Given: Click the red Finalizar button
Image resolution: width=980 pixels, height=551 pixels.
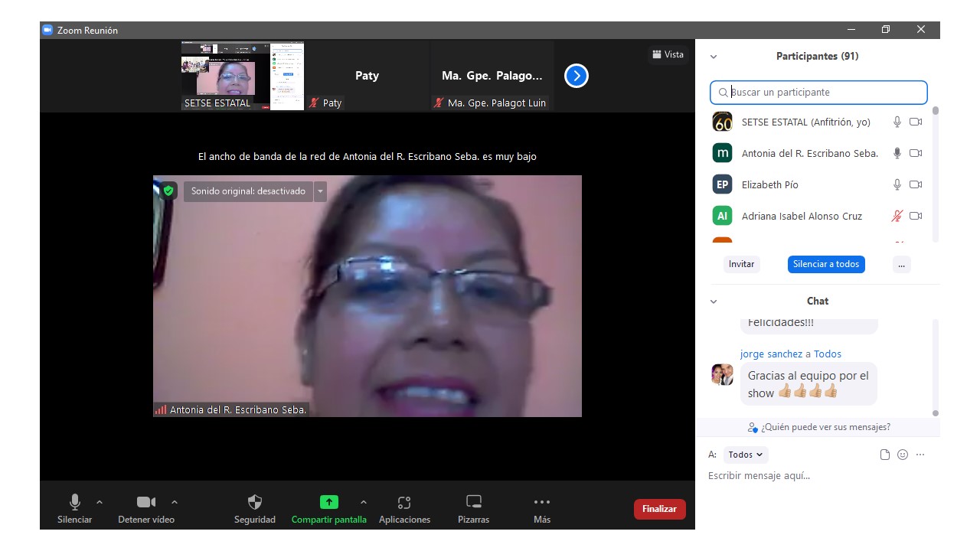Looking at the screenshot, I should 659,509.
